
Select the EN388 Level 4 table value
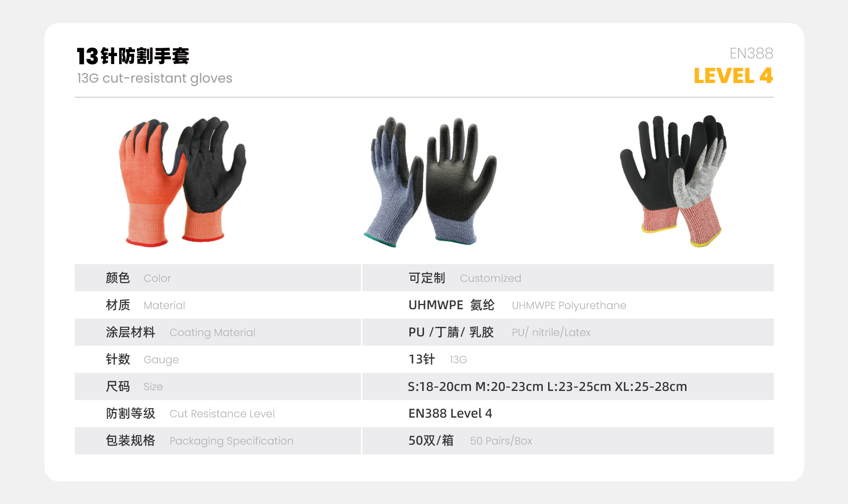tap(450, 413)
